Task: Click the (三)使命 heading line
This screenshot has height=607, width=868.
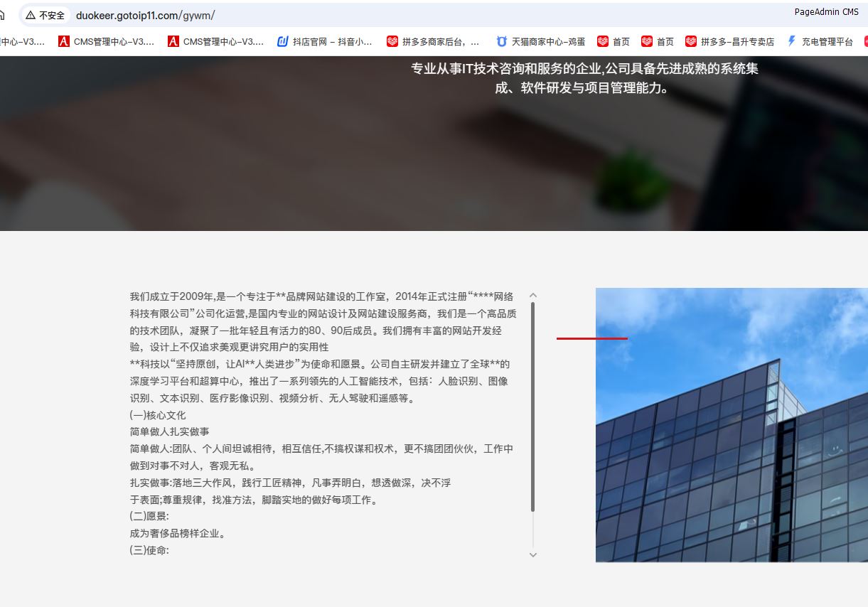Action: (149, 550)
